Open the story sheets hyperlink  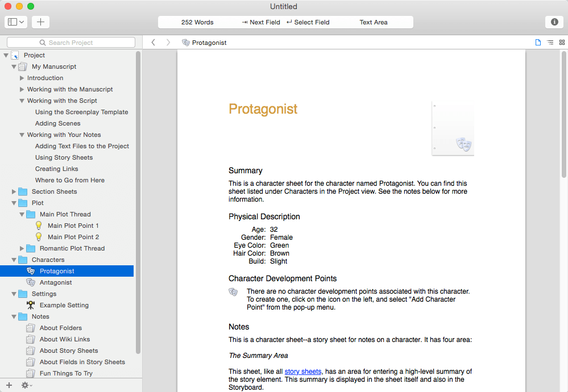tap(302, 372)
